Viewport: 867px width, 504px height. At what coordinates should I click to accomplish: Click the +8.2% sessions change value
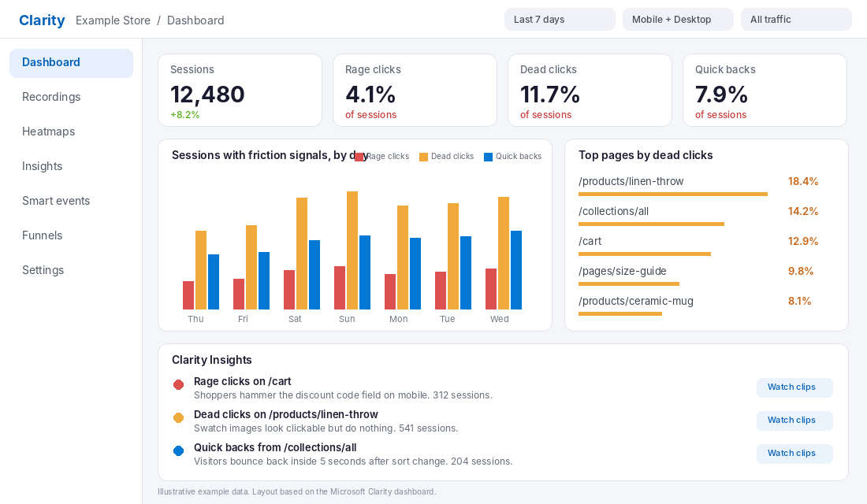coord(184,115)
